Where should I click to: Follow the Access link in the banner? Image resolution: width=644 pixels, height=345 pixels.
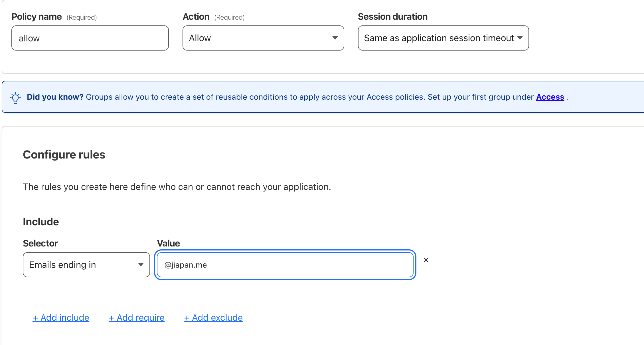click(550, 97)
